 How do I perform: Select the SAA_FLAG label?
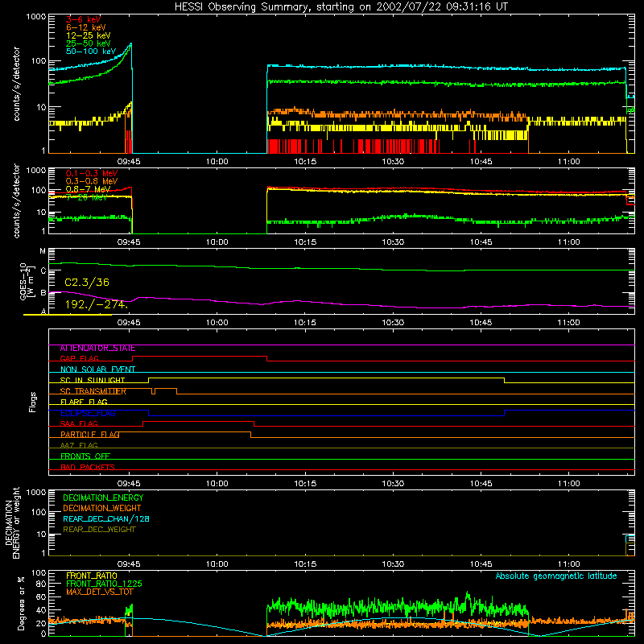pyautogui.click(x=79, y=424)
